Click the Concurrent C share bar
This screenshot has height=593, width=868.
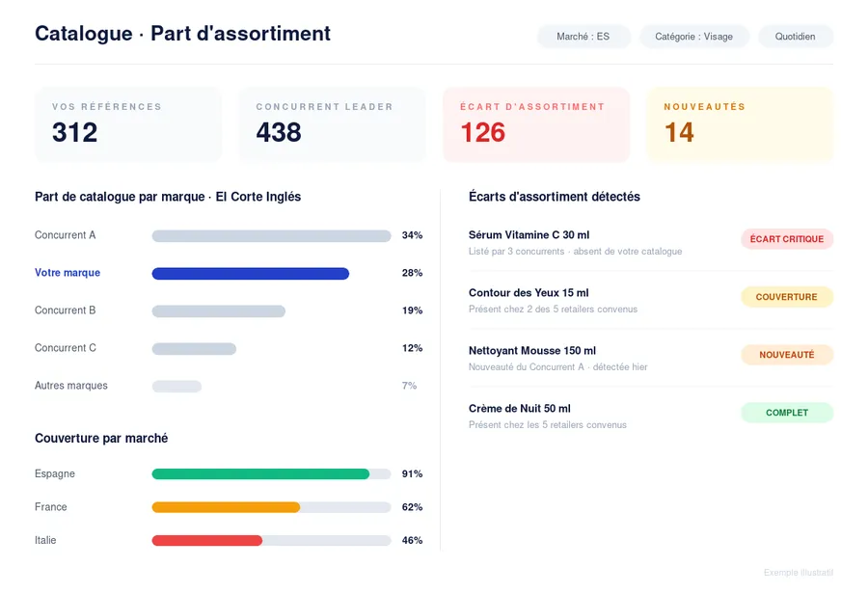pyautogui.click(x=194, y=349)
